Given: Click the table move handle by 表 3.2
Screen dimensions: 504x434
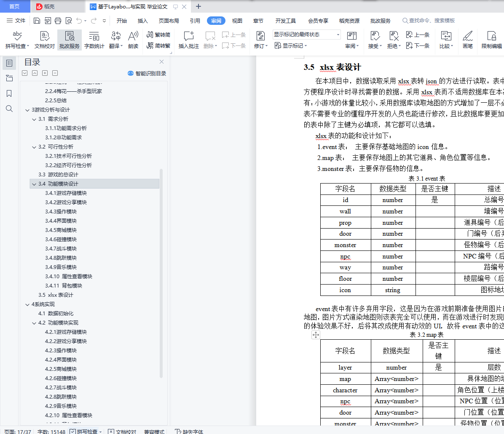Looking at the screenshot, I should pos(316,335).
